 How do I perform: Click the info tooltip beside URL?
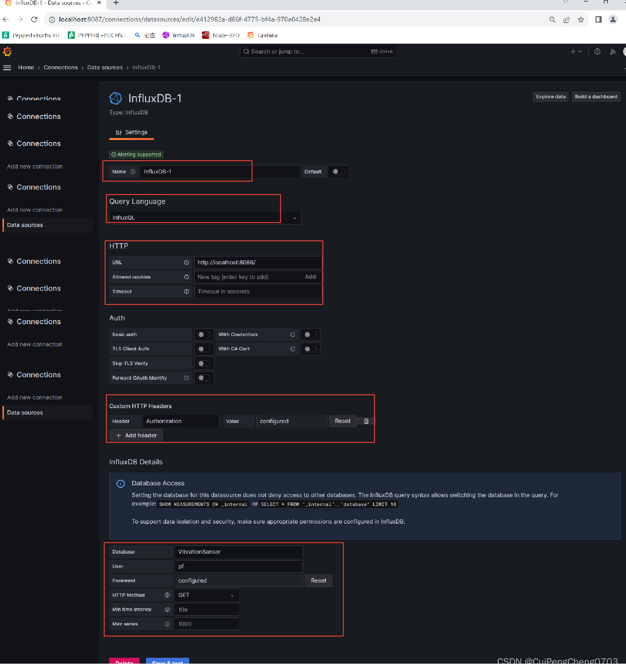(186, 262)
